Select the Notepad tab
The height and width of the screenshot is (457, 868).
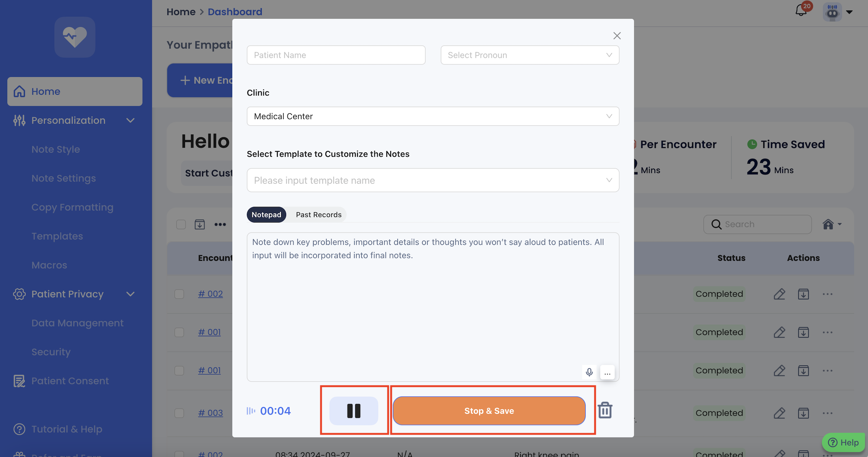(266, 215)
